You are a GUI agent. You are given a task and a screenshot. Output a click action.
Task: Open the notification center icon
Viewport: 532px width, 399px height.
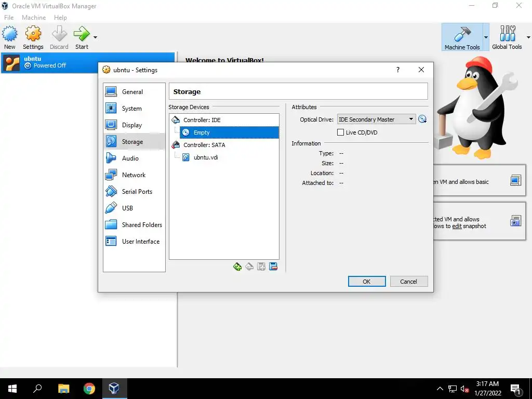pyautogui.click(x=516, y=389)
